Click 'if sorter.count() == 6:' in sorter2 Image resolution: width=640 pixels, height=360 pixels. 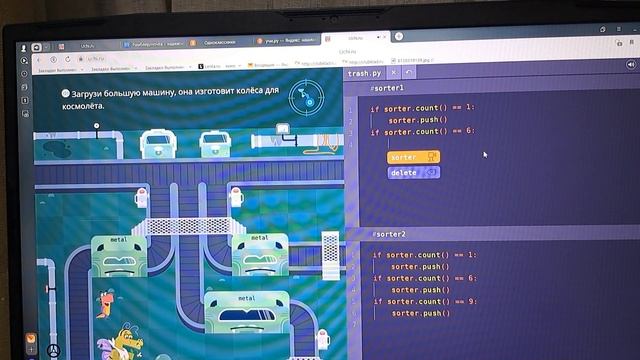pyautogui.click(x=425, y=278)
